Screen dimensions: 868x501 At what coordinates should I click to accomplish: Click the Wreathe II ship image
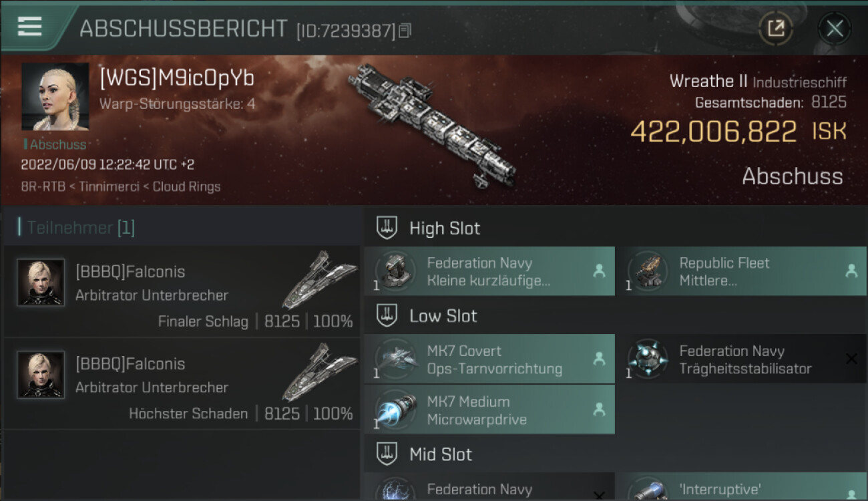[x=432, y=124]
